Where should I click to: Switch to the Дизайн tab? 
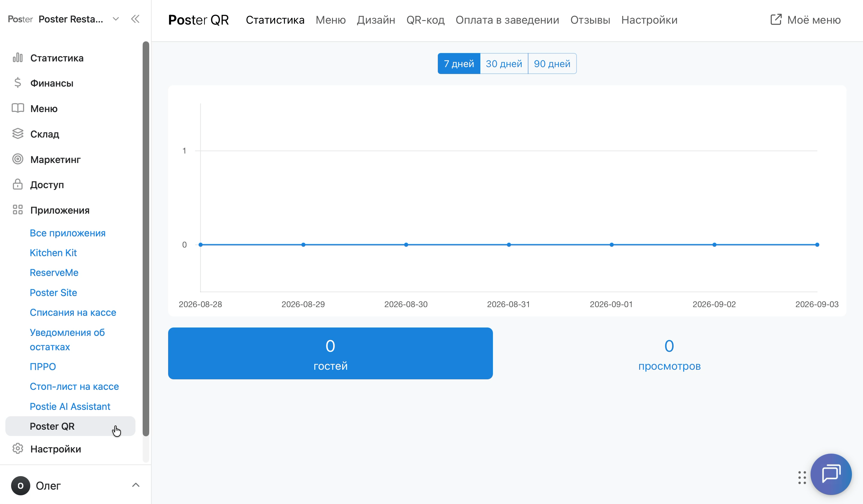pyautogui.click(x=376, y=20)
